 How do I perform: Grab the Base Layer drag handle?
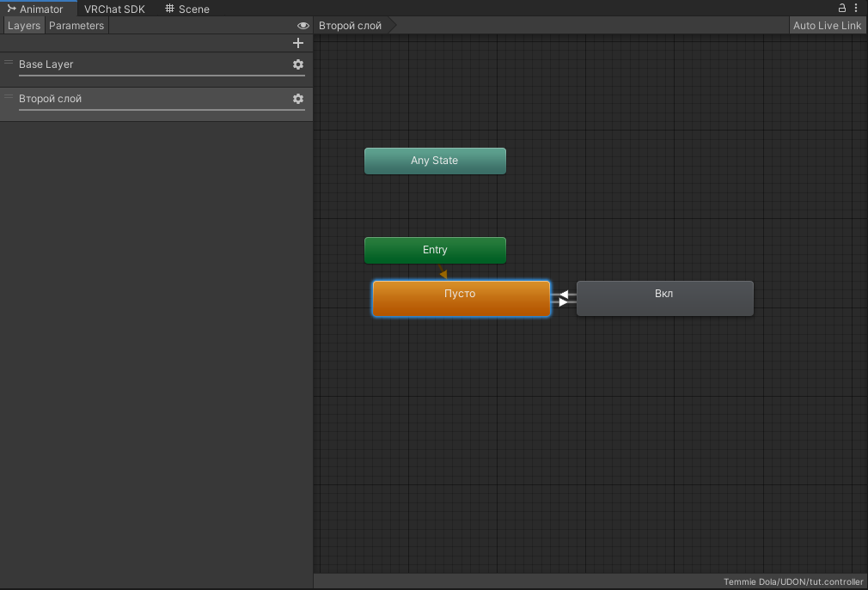coord(9,63)
